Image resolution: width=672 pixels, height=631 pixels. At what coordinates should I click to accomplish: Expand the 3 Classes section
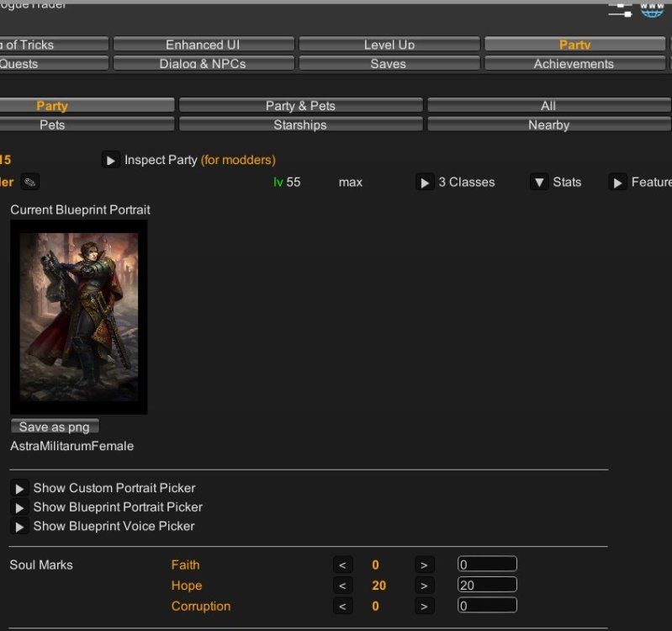425,183
